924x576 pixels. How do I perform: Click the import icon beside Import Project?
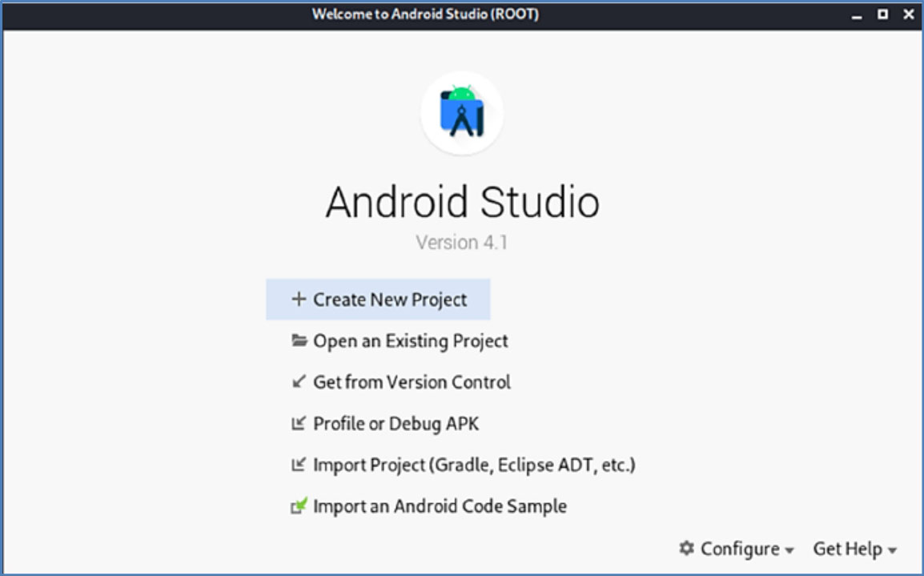pyautogui.click(x=299, y=464)
